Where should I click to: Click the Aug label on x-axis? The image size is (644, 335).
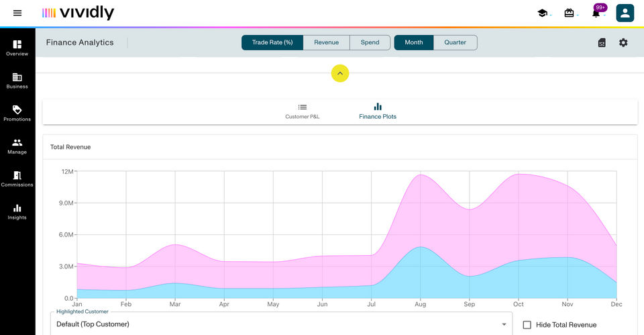(420, 304)
